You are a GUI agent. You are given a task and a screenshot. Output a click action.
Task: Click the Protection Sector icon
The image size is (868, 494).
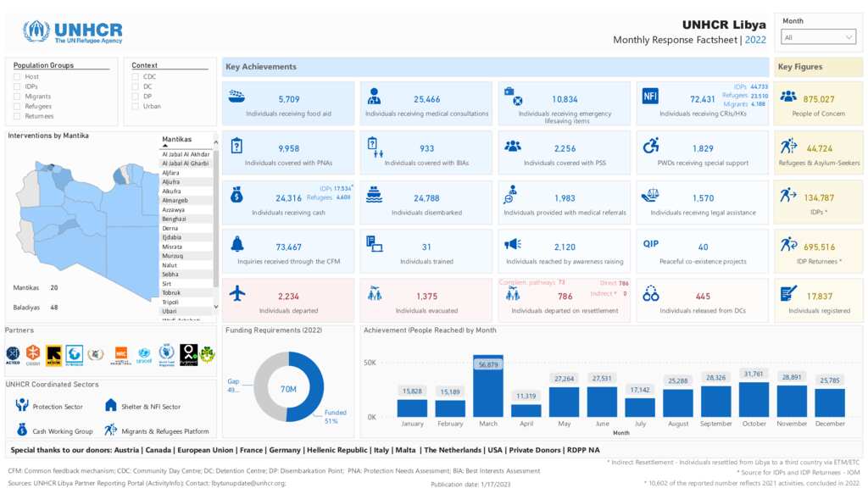(x=22, y=405)
